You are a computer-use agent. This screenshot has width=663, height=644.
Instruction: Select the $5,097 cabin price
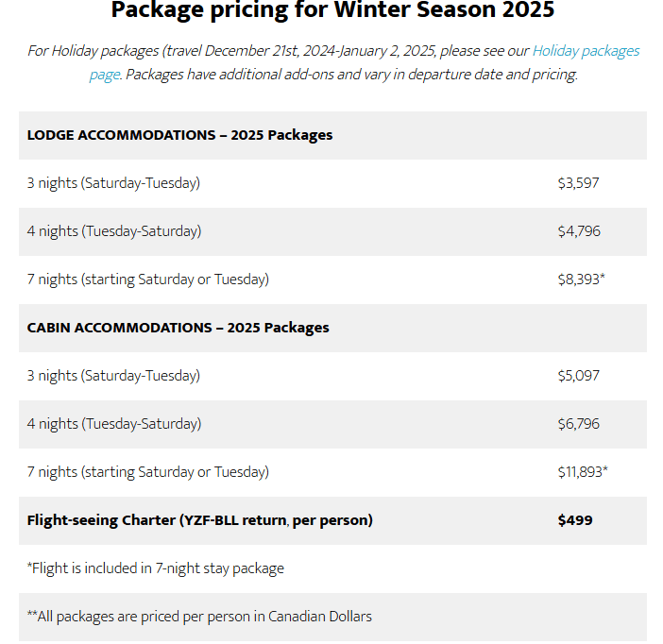[x=578, y=376]
